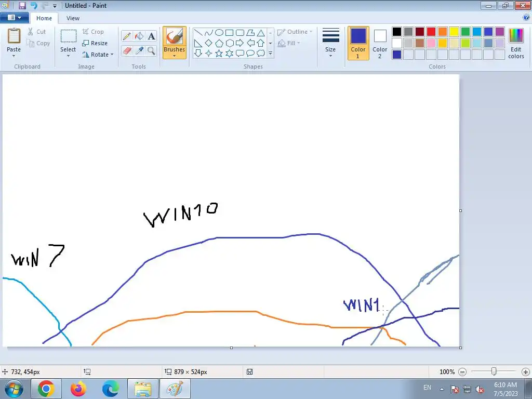The height and width of the screenshot is (399, 532).
Task: Choose the Line shape
Action: (198, 33)
